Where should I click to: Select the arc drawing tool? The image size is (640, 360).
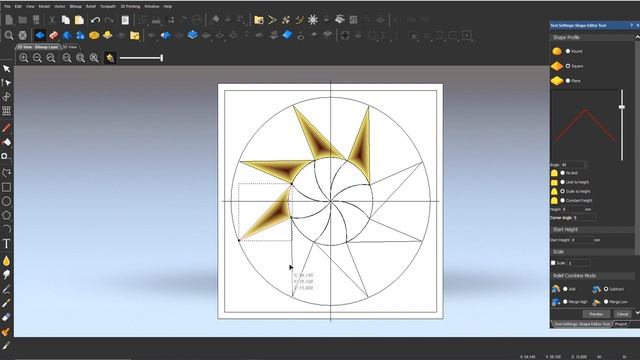[x=7, y=229]
